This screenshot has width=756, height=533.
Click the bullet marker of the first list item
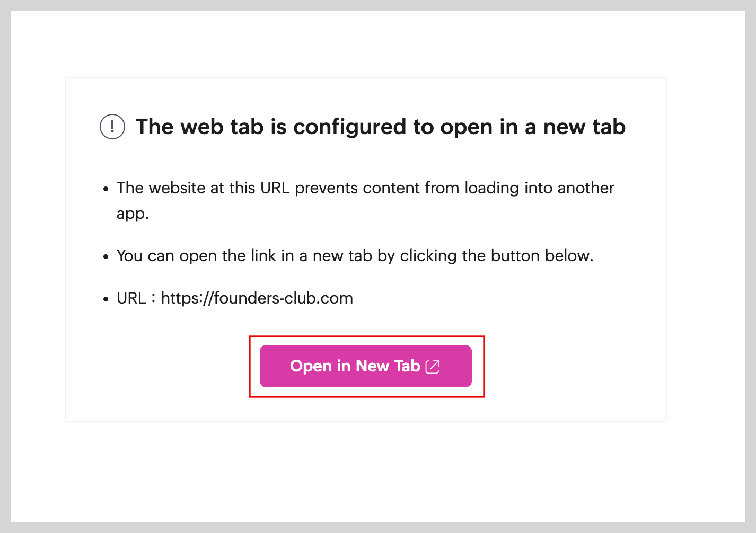click(106, 189)
